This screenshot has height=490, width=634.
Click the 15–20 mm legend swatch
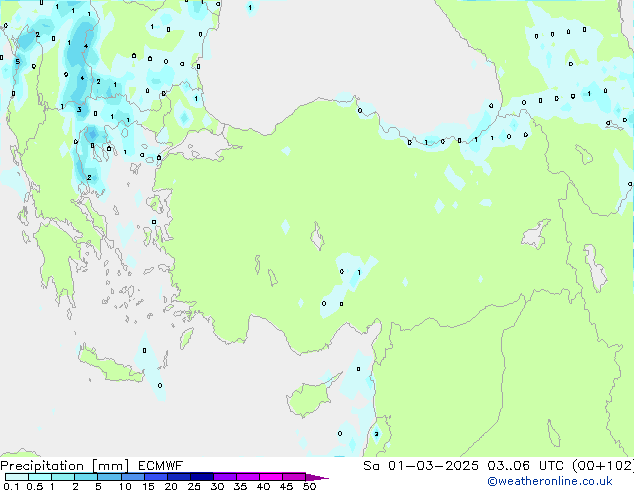pos(155,477)
